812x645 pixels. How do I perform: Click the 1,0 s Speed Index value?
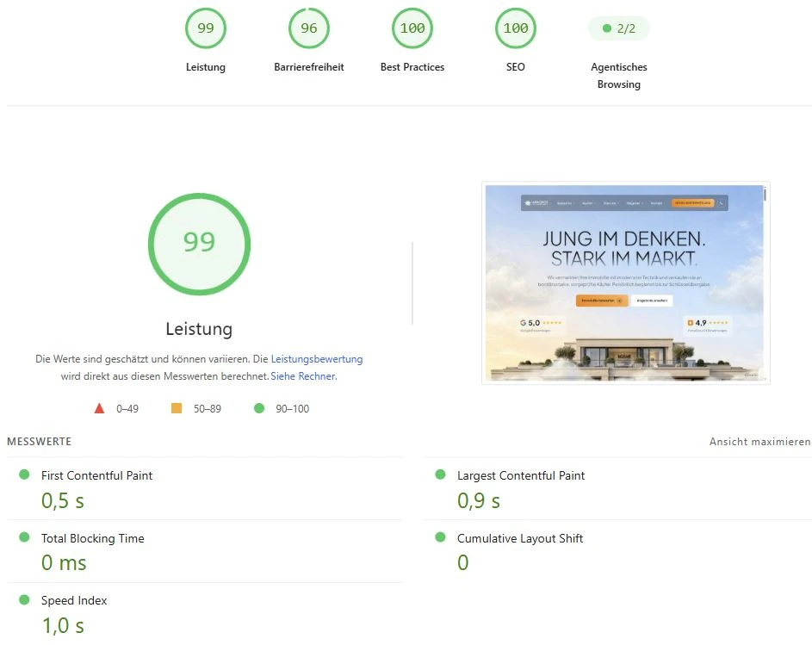click(x=63, y=626)
